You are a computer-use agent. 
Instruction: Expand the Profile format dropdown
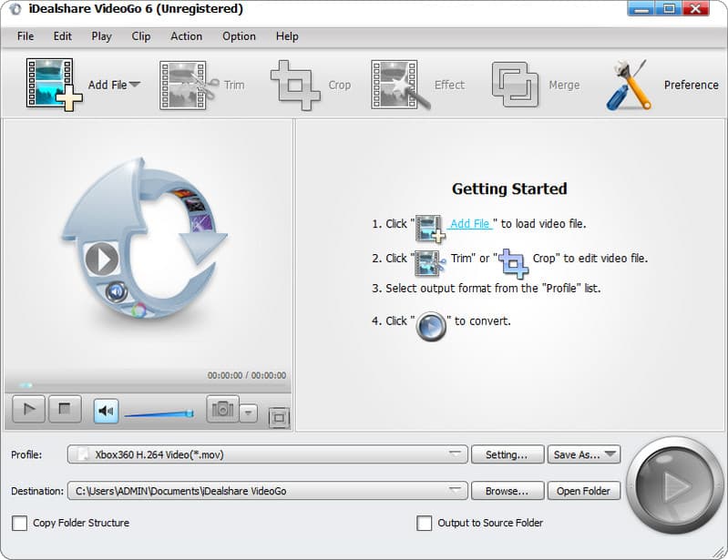pos(454,454)
